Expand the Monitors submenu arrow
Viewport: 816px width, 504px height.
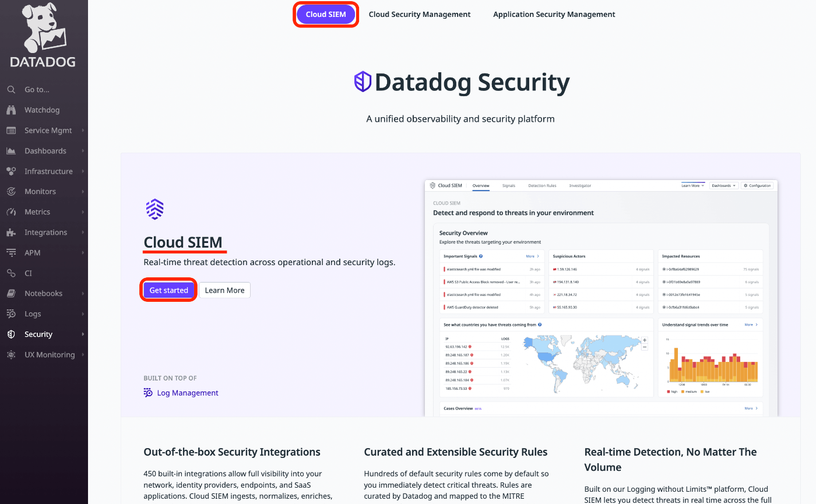83,192
